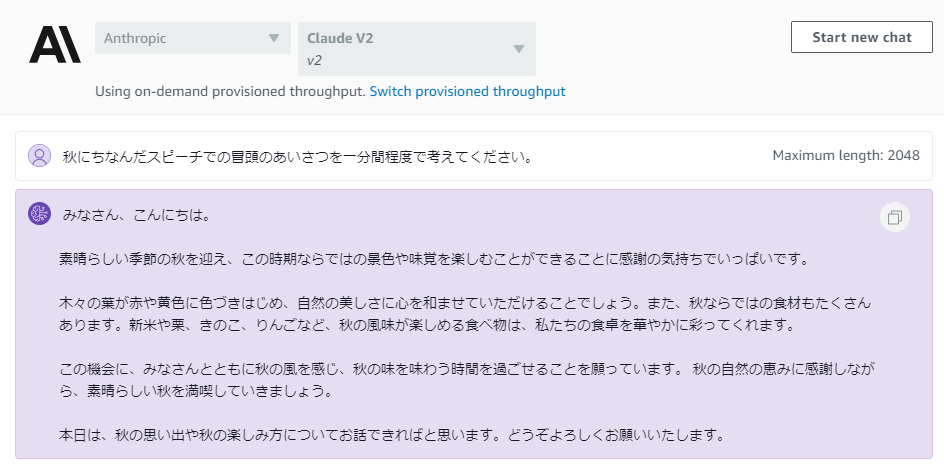Click the Maximum length: 2048 label
This screenshot has width=944, height=474.
click(x=846, y=155)
